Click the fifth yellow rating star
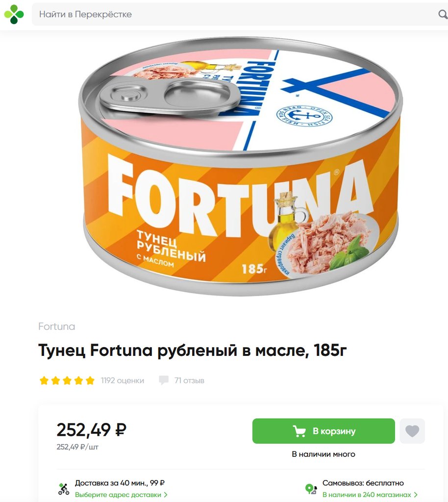Viewport: 448px width, 502px height. [x=90, y=380]
